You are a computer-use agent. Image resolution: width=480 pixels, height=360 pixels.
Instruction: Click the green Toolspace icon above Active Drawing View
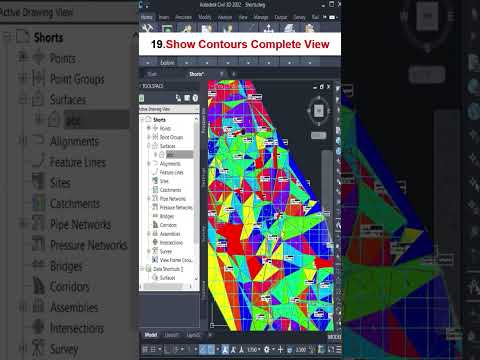coord(142,98)
